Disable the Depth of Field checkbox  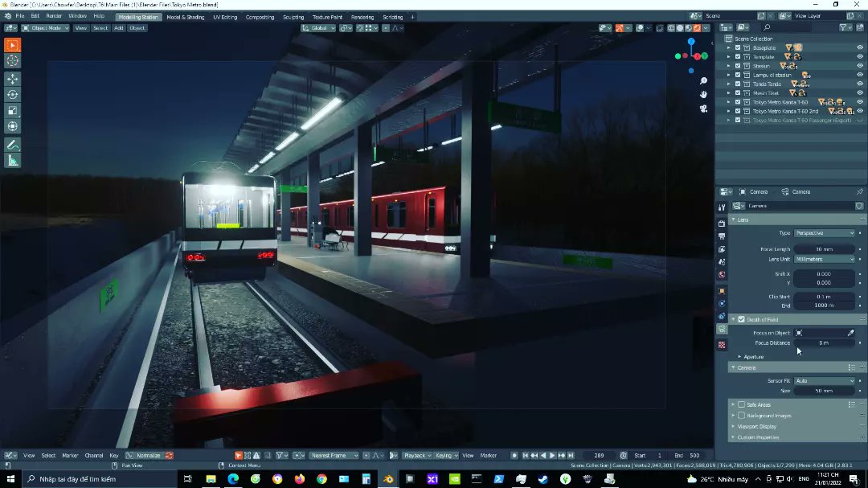742,320
